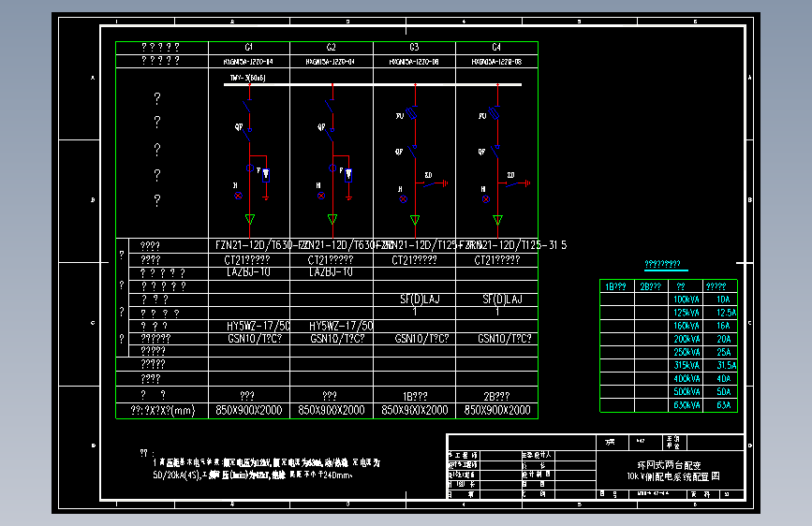
Task: Select HY5WZ-17/50 in the G2 column
Action: tap(341, 326)
